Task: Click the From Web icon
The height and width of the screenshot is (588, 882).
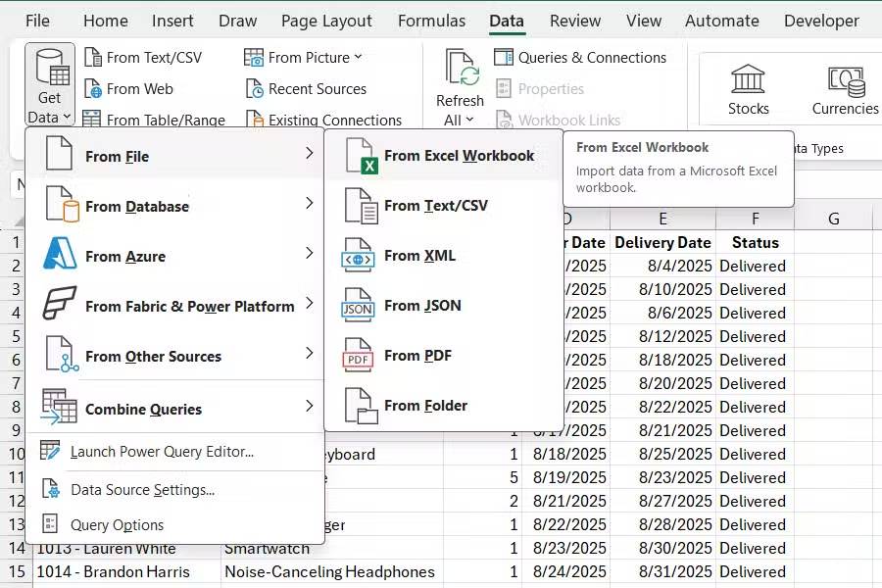Action: click(x=93, y=89)
